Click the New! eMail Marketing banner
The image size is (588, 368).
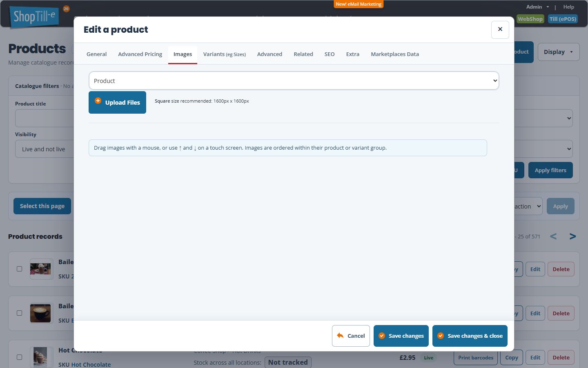click(359, 4)
